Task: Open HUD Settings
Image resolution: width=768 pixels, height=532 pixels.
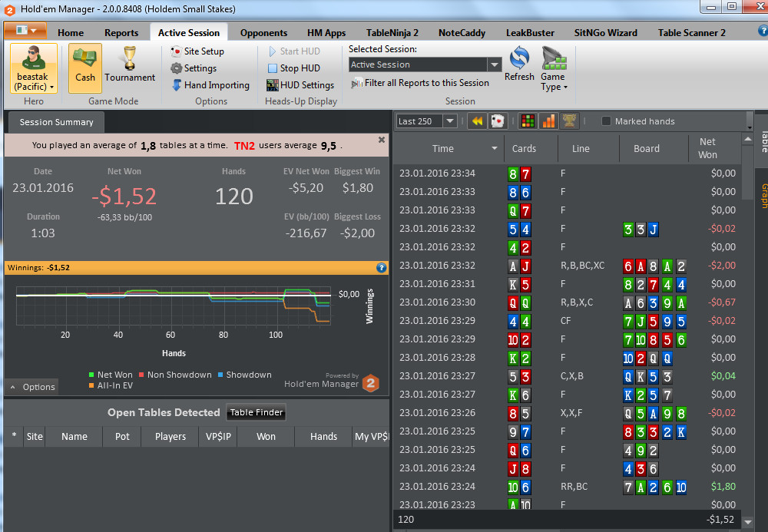Action: click(x=300, y=85)
